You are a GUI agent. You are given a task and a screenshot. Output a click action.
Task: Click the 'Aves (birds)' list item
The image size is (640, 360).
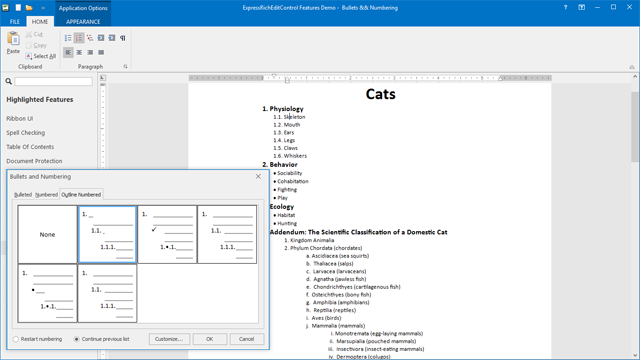coord(327,318)
